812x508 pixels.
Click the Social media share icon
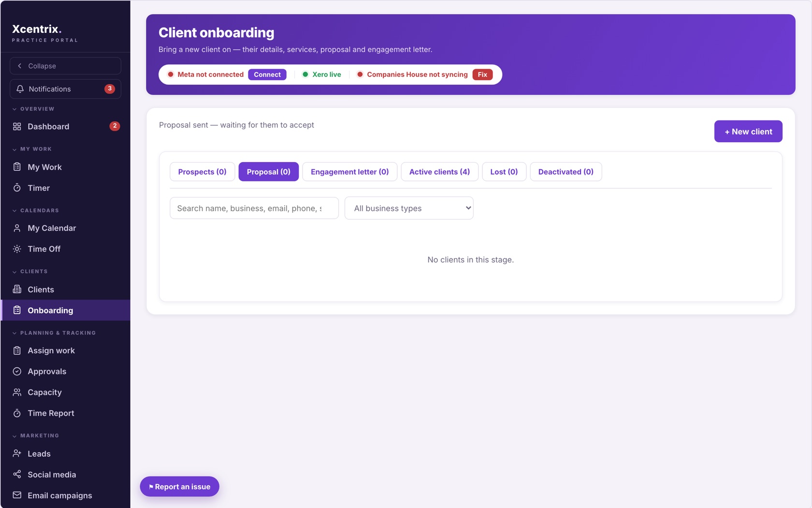[17, 474]
